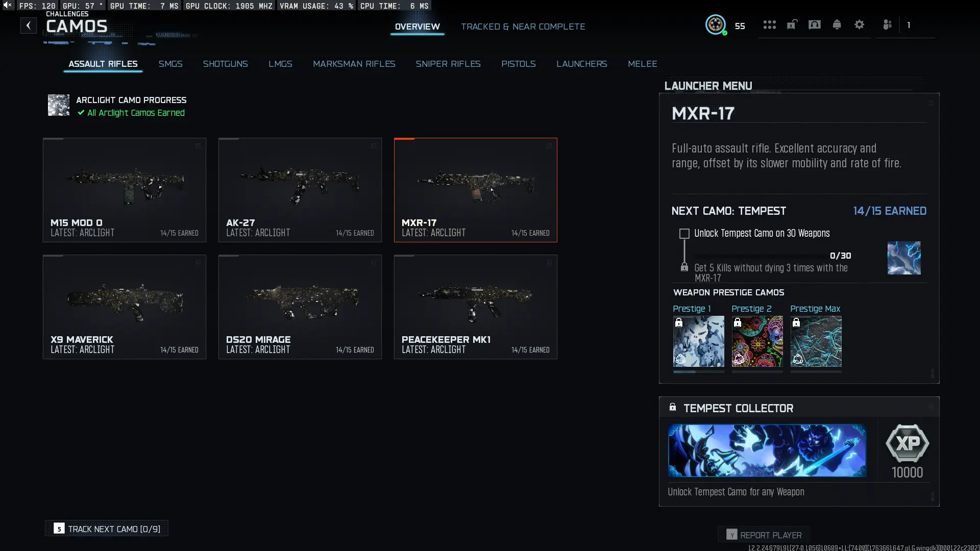980x551 pixels.
Task: Select the Prestige Max camo thumbnail
Action: click(816, 341)
